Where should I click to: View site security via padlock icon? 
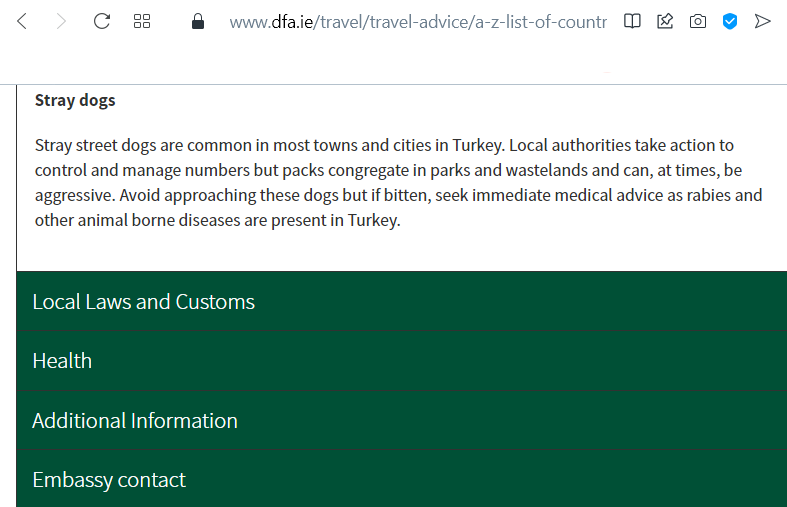(x=198, y=22)
